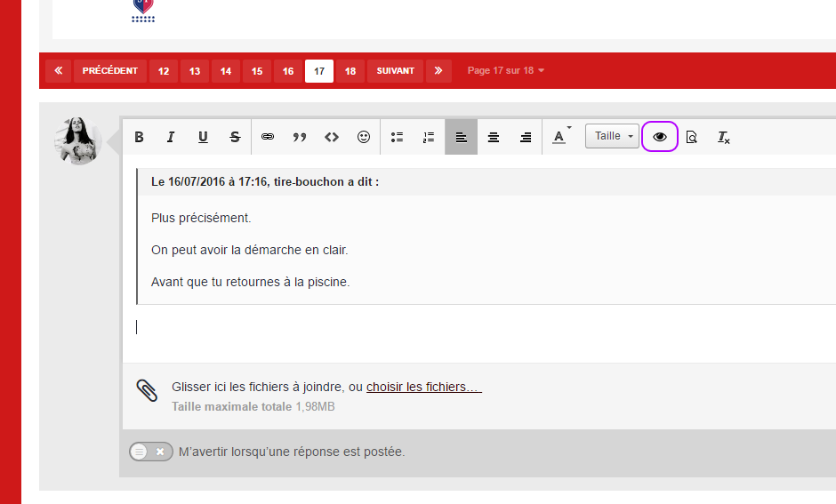The image size is (836, 504).
Task: Insert a bulleted list
Action: coord(397,137)
